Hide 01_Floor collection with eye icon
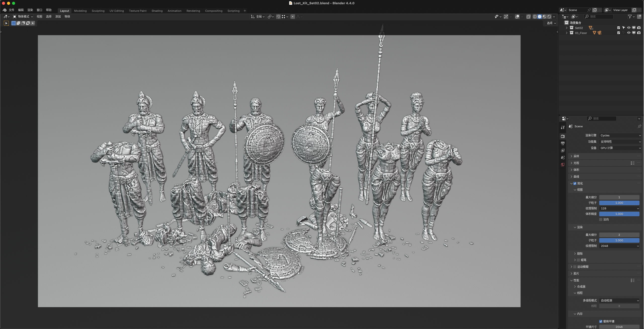The width and height of the screenshot is (644, 329). (629, 33)
